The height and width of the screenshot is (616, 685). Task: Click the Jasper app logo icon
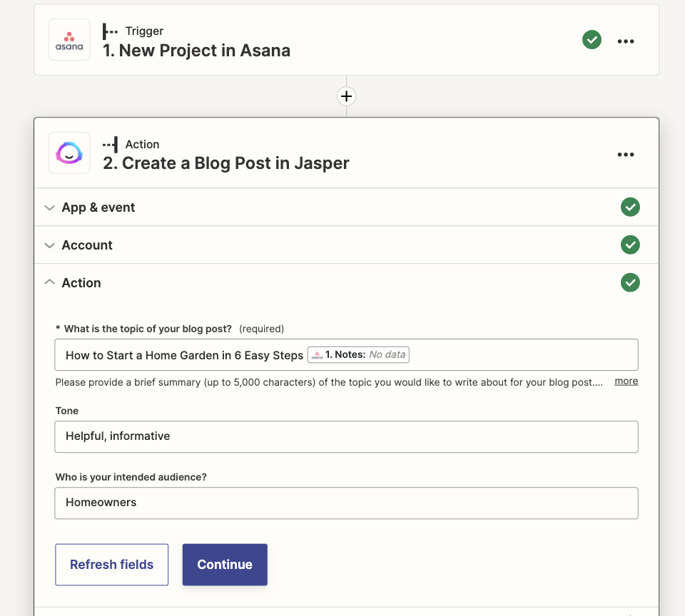[x=69, y=153]
